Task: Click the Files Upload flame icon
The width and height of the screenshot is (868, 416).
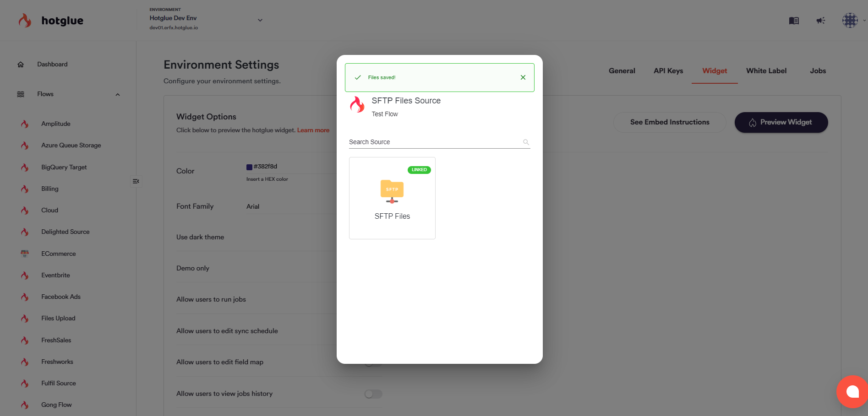Action: 25,319
